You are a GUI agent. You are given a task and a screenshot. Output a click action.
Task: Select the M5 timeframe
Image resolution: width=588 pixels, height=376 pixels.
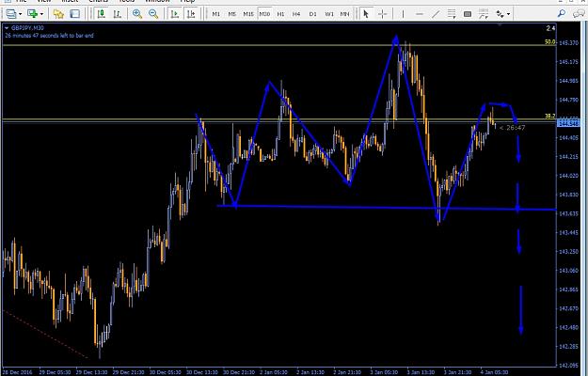tap(232, 14)
